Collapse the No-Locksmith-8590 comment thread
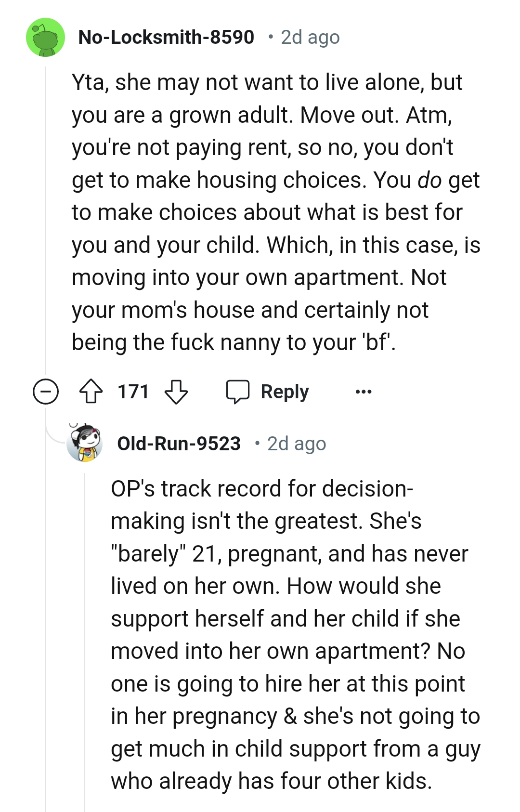Image resolution: width=520 pixels, height=812 pixels. 46,392
